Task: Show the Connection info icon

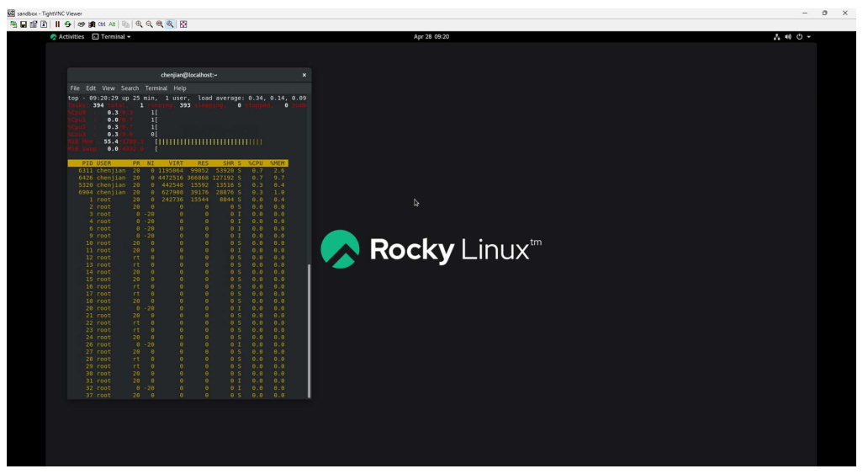Action: pos(44,24)
